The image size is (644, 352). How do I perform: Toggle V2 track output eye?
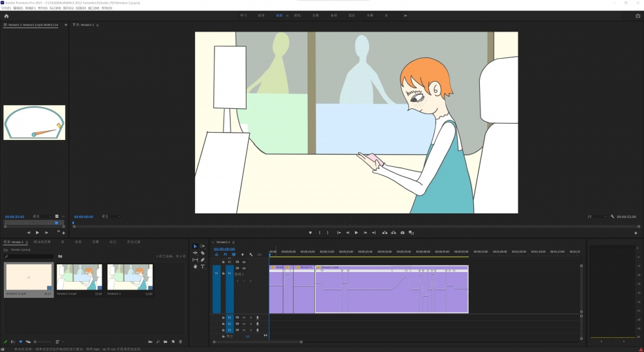pyautogui.click(x=244, y=262)
